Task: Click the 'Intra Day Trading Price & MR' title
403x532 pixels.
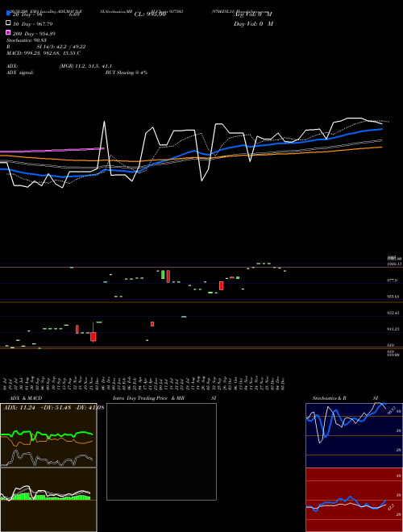Action: (x=148, y=398)
